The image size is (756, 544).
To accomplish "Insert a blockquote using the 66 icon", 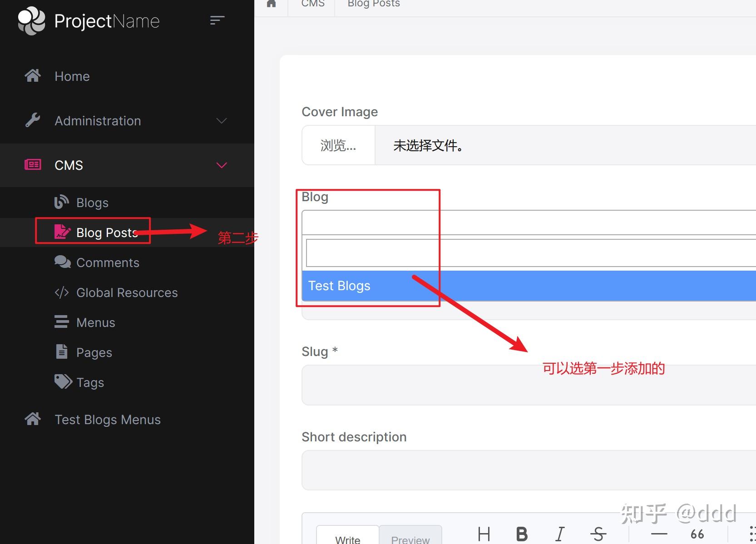I will tap(697, 534).
